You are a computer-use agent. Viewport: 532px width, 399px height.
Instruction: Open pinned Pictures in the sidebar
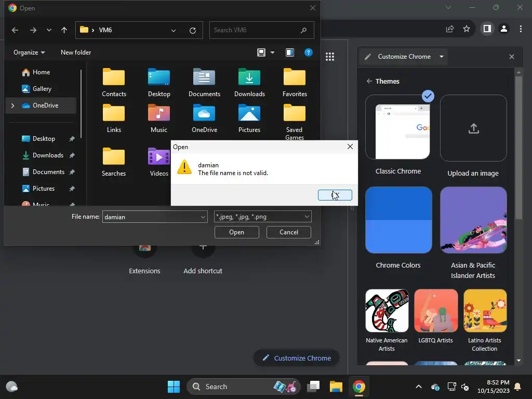tap(43, 188)
